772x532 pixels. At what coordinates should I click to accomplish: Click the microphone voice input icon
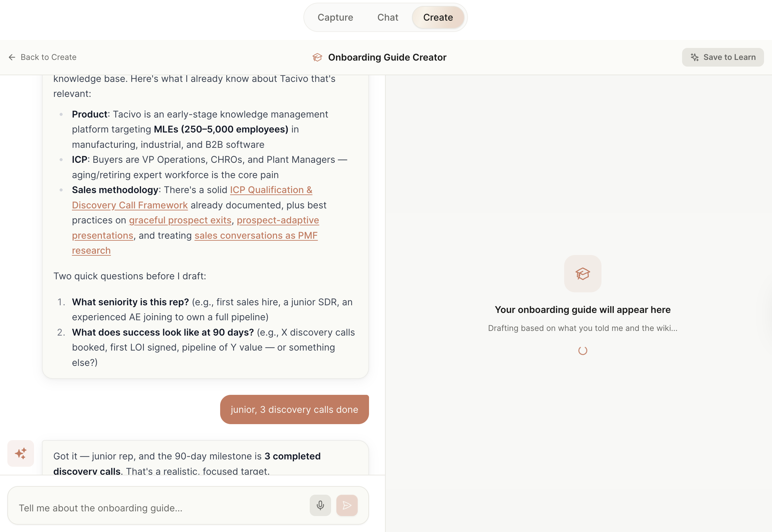point(320,505)
